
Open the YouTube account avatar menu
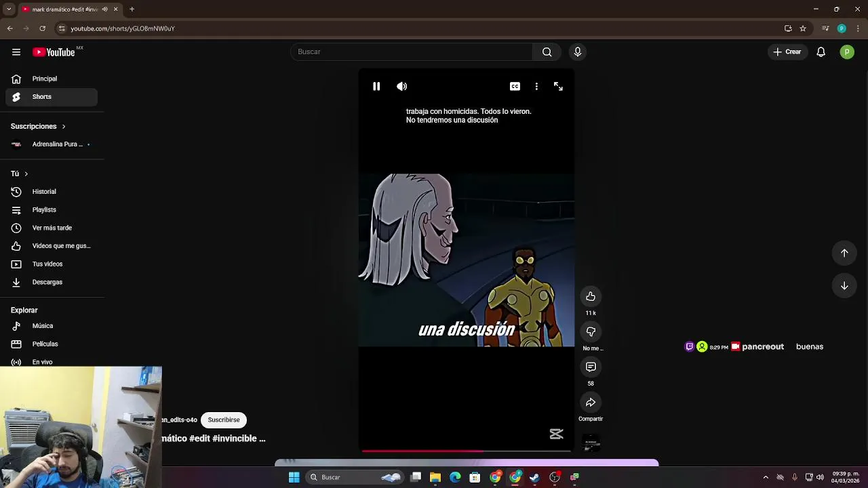click(x=847, y=52)
